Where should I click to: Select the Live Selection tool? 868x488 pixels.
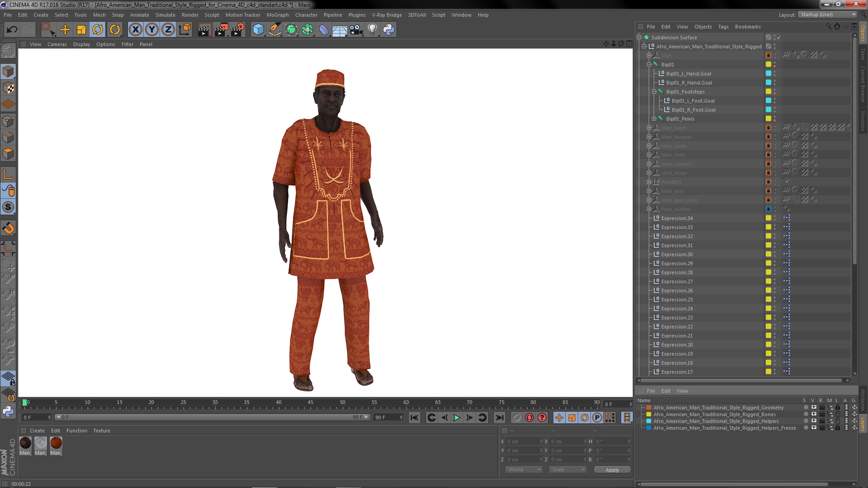(x=47, y=30)
